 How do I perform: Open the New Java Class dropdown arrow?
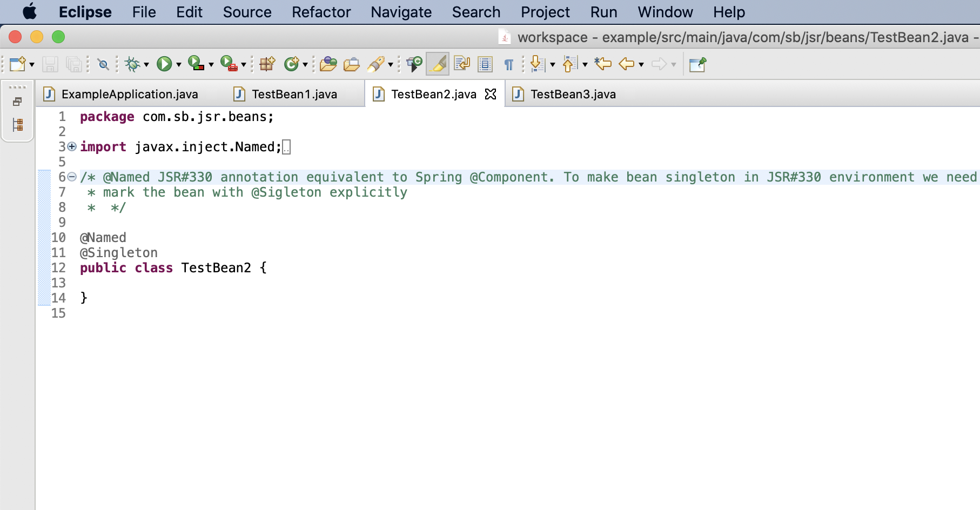tap(305, 65)
